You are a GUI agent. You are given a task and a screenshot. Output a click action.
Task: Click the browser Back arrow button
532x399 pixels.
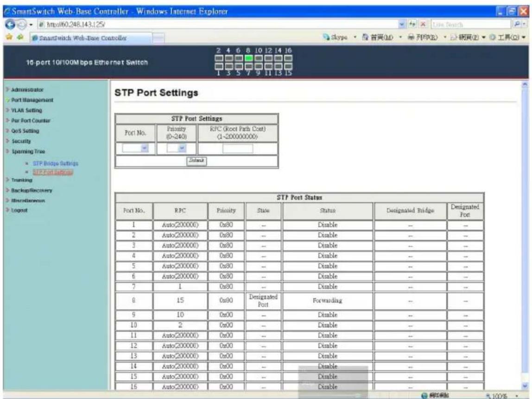[x=10, y=25]
